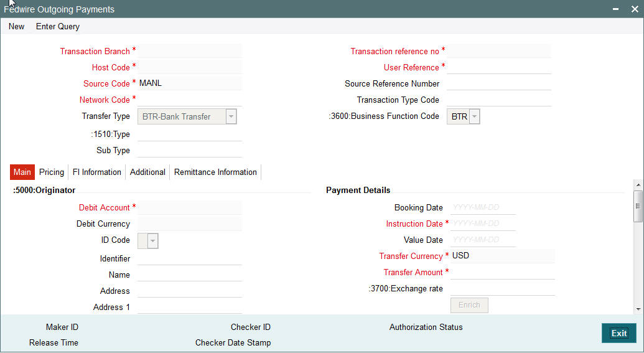Open Enter Query action
644x353 pixels.
(57, 26)
